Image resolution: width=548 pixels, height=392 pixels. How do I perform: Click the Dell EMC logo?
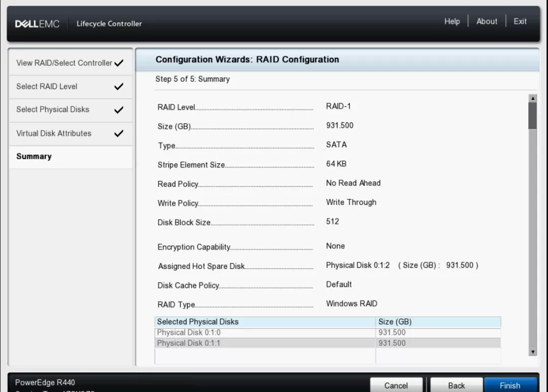click(38, 24)
